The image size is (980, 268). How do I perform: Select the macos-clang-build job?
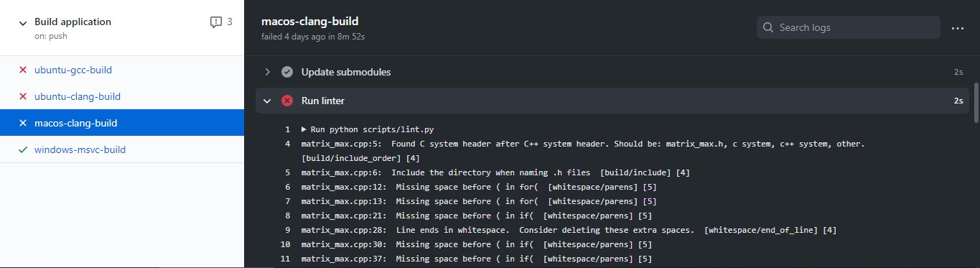tap(76, 123)
